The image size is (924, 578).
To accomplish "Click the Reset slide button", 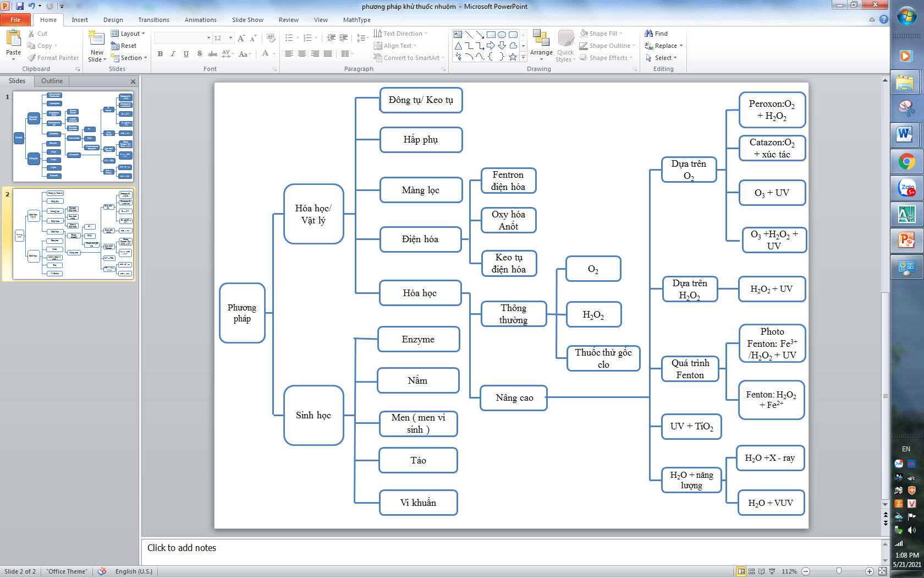I will [x=124, y=46].
